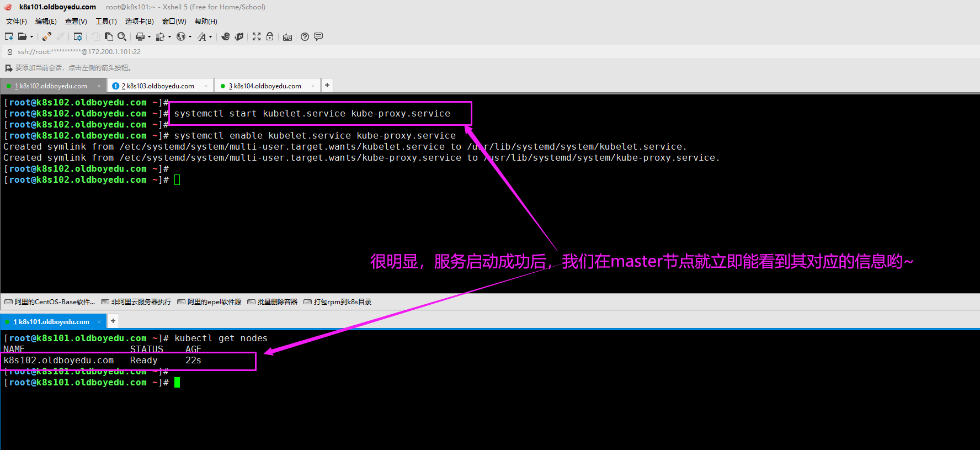
Task: Click the Paste clipboard icon
Action: tap(109, 36)
